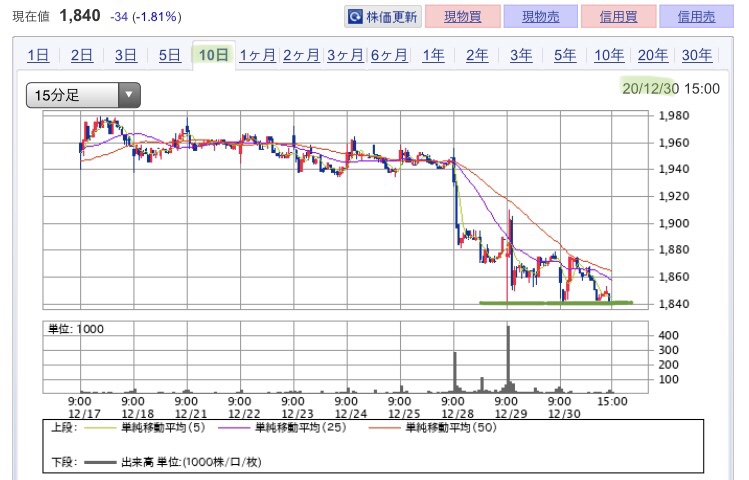Click the 400 volume axis label
Image resolution: width=749 pixels, height=480 pixels.
click(668, 335)
